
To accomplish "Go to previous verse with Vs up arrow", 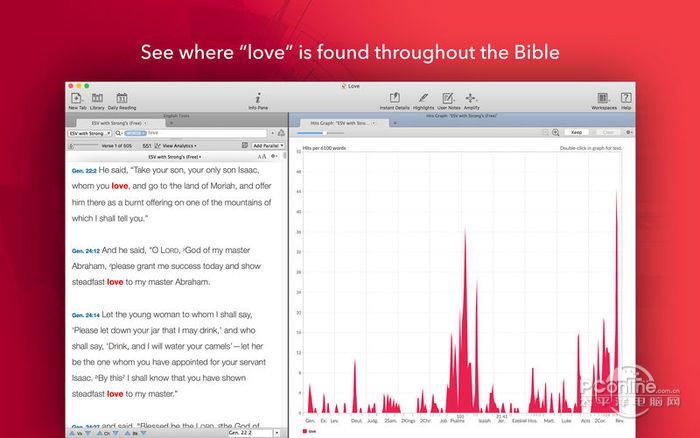I will coord(72,433).
